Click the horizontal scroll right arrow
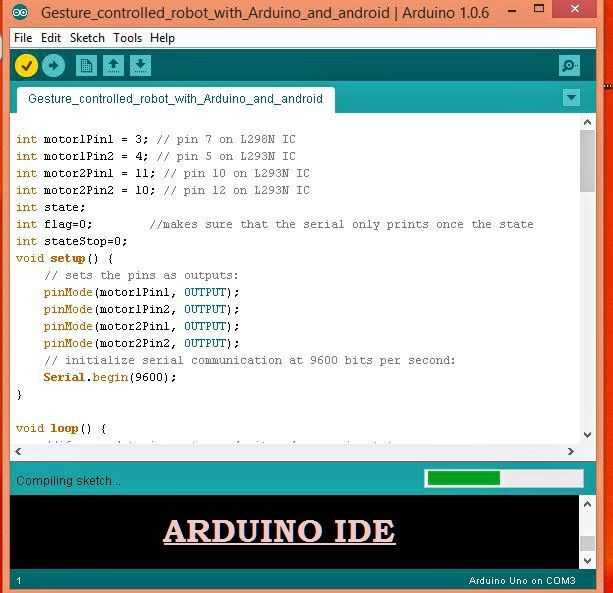Image resolution: width=613 pixels, height=593 pixels. coord(571,451)
